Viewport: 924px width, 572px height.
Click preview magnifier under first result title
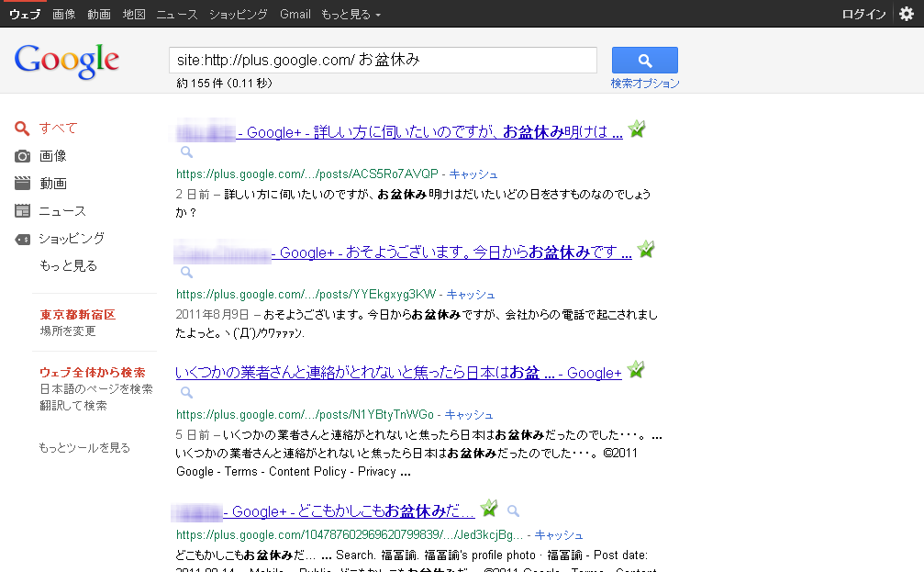click(186, 152)
